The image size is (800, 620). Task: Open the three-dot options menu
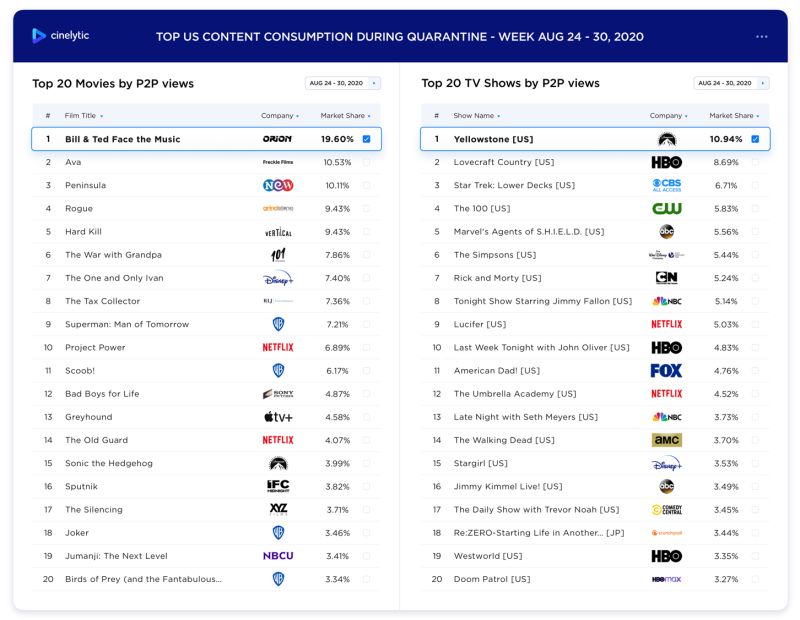761,37
